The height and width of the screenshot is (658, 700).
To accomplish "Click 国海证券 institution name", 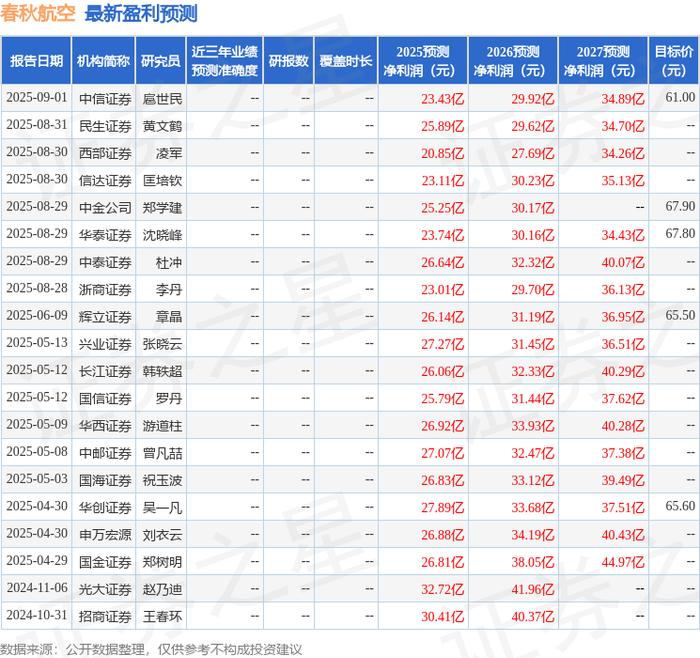I will [105, 480].
